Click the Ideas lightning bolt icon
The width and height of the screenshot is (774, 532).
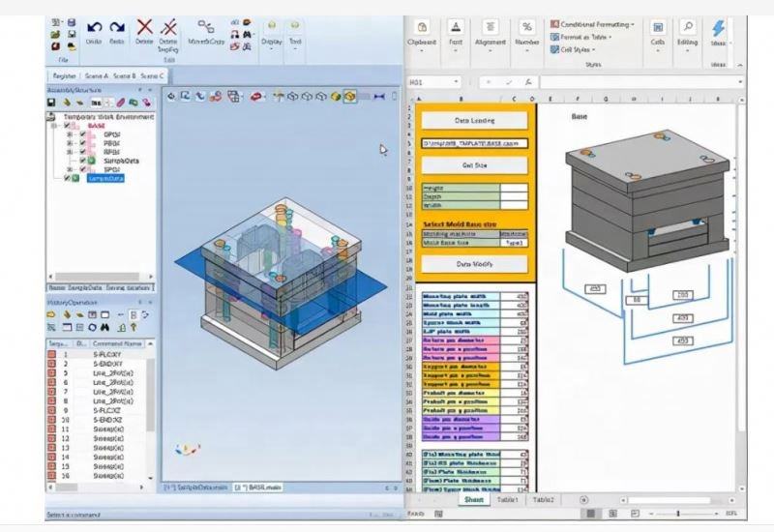click(718, 28)
